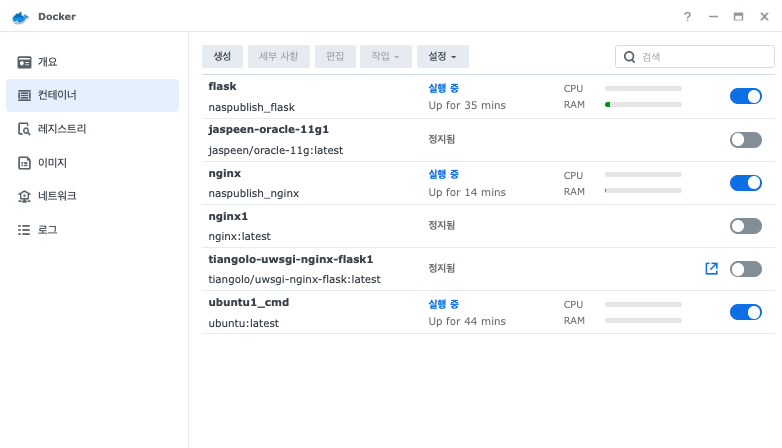This screenshot has height=448, width=782.
Task: Select the ubuntu1_cmd container name
Action: (x=248, y=303)
